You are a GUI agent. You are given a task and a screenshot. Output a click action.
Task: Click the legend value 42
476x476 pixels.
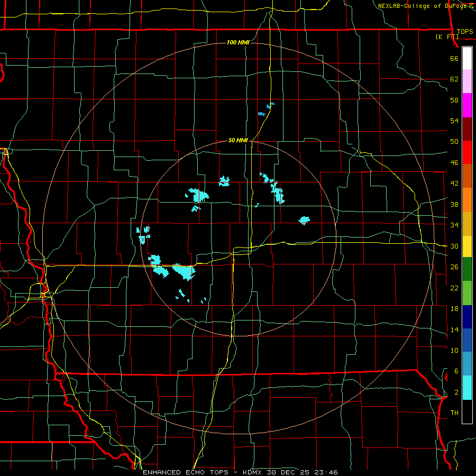point(454,183)
